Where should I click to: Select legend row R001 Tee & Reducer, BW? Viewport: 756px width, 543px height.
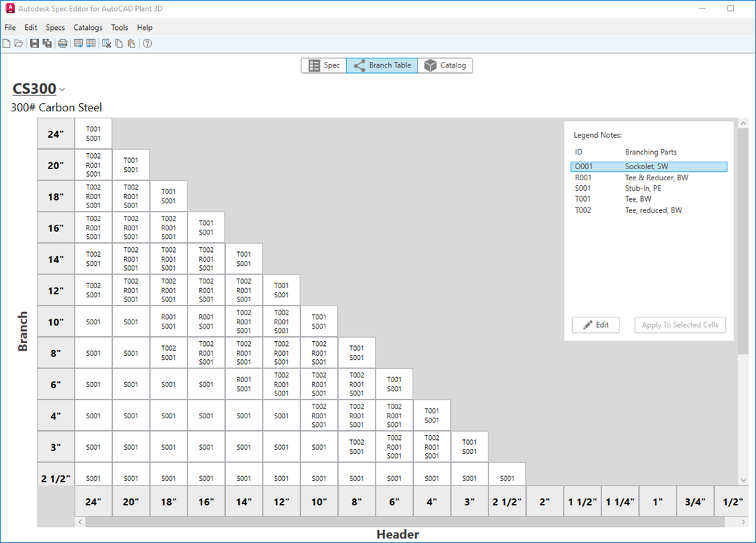tap(649, 178)
